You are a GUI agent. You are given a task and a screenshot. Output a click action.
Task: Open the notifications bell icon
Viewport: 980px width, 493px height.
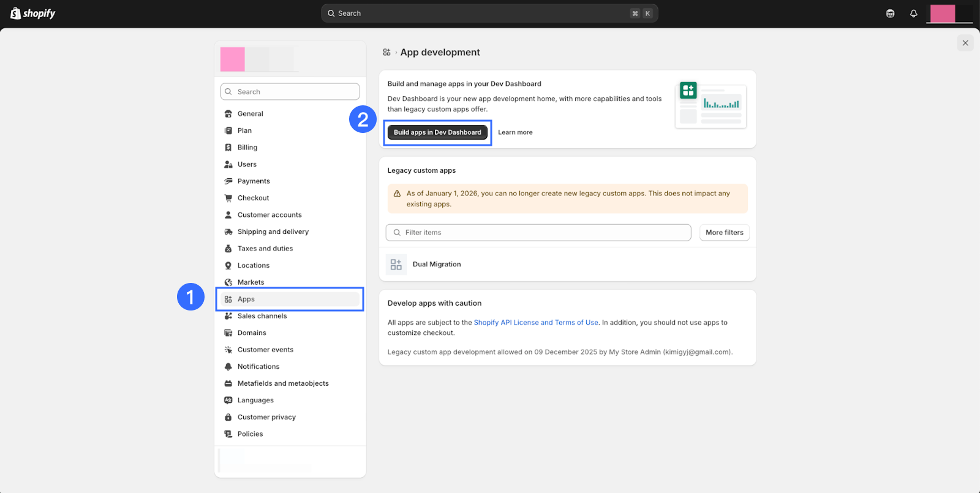913,13
